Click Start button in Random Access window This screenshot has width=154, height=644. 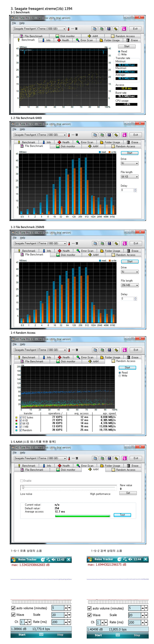click(x=127, y=367)
